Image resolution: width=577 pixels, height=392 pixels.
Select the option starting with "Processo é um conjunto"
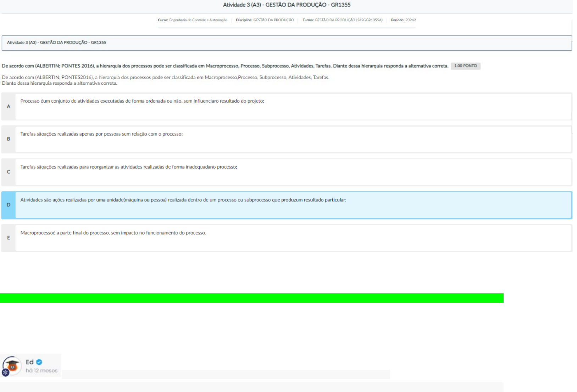coord(142,101)
